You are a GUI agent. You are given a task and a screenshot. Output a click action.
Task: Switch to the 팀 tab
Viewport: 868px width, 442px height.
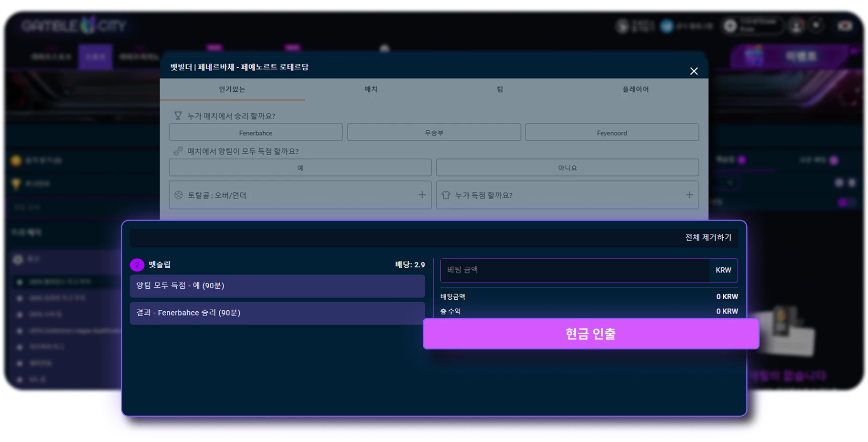[500, 89]
